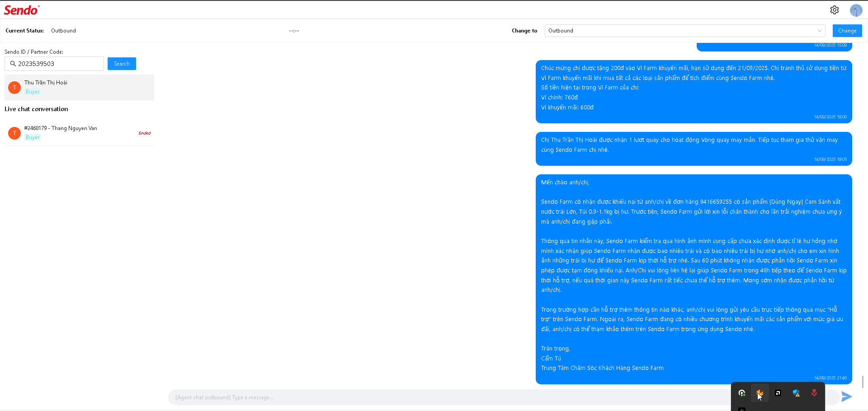Viewport: 868px width, 411px height.
Task: Click the chat scrollbar thumb
Action: pos(863,382)
